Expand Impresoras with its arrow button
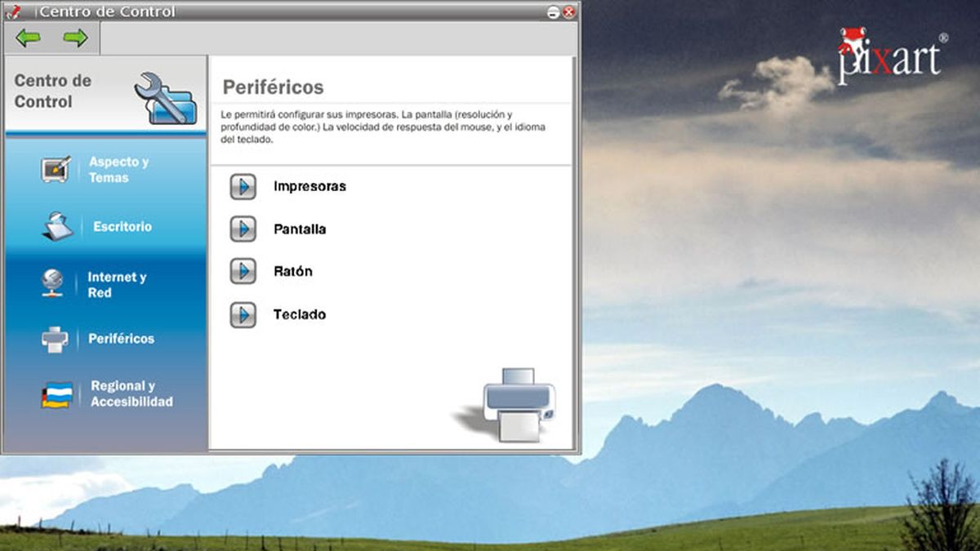 click(x=243, y=187)
